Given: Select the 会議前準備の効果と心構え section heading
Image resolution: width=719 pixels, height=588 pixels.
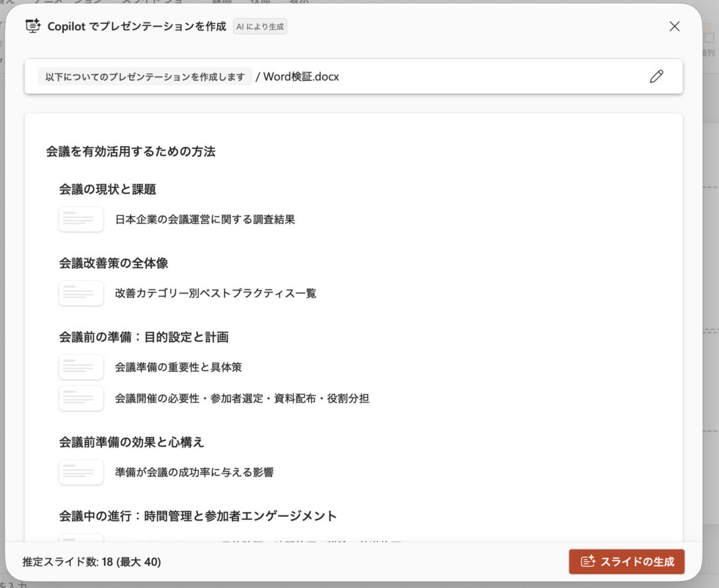Looking at the screenshot, I should 131,442.
